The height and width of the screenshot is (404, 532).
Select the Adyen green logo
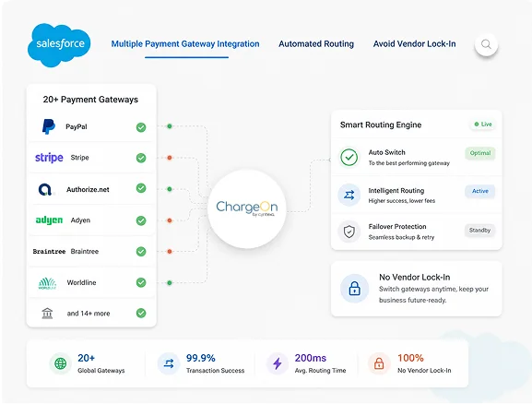[x=49, y=220]
